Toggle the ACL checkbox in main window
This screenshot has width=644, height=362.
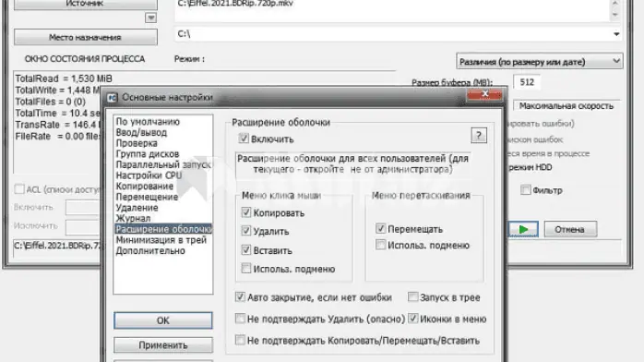[19, 189]
